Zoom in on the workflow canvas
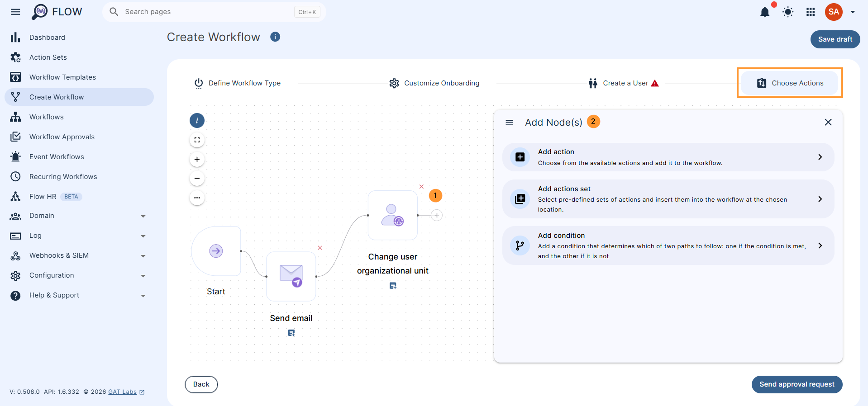Viewport: 868px width, 406px height. click(x=197, y=159)
